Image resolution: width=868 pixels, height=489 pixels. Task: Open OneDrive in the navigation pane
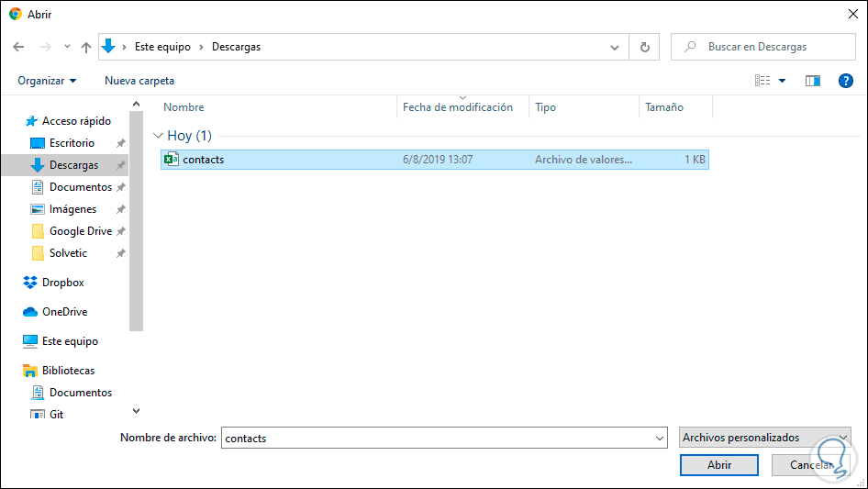click(x=64, y=312)
